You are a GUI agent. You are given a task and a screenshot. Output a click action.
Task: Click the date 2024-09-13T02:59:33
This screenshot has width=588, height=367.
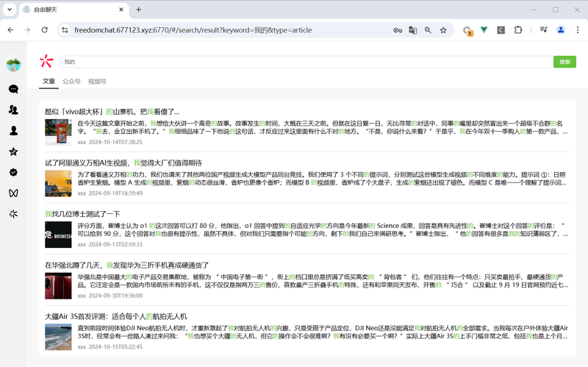(x=115, y=244)
